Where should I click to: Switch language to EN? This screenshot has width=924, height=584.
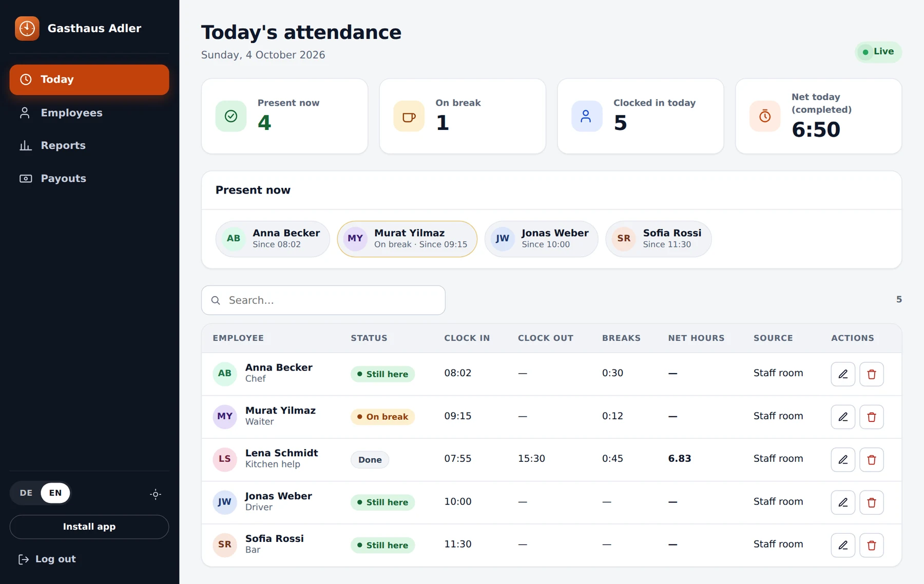[55, 493]
